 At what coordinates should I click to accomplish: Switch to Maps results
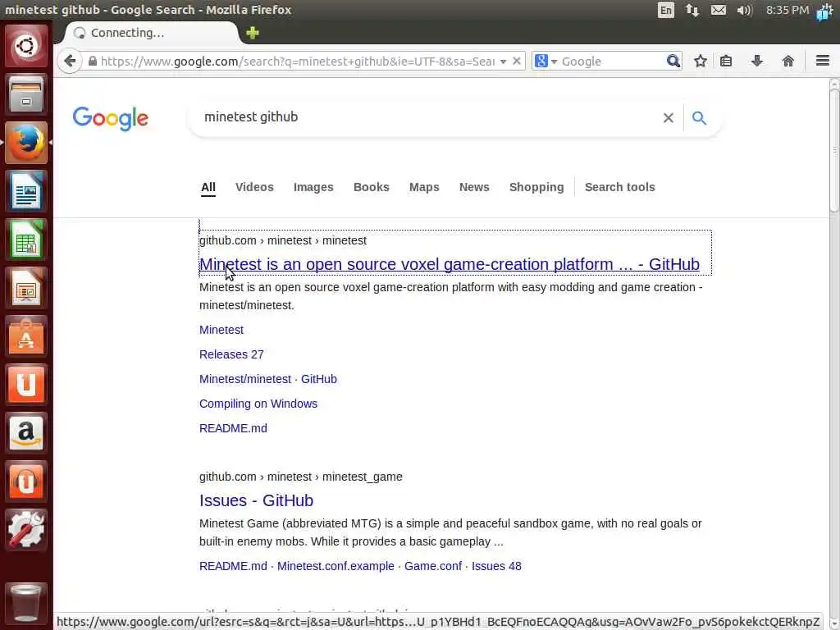point(424,187)
